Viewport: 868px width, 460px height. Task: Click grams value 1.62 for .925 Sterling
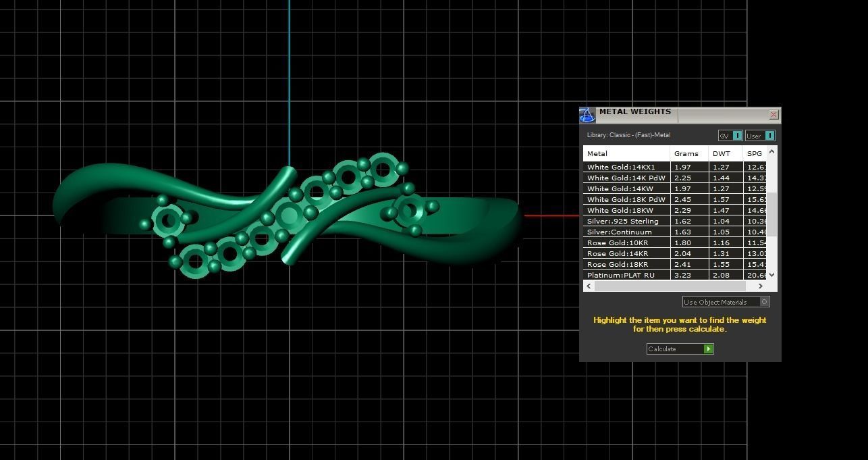[682, 221]
